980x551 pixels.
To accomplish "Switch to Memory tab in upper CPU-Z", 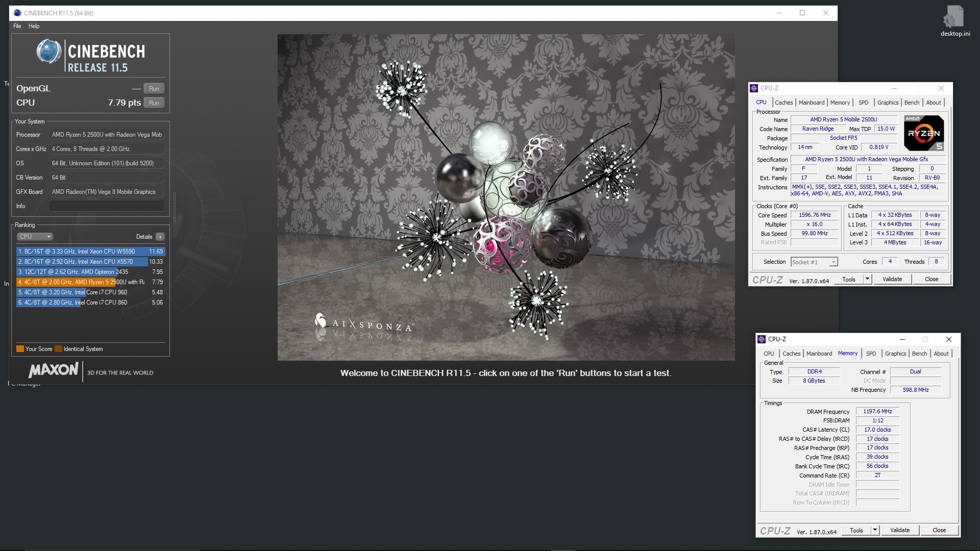I will click(x=840, y=103).
